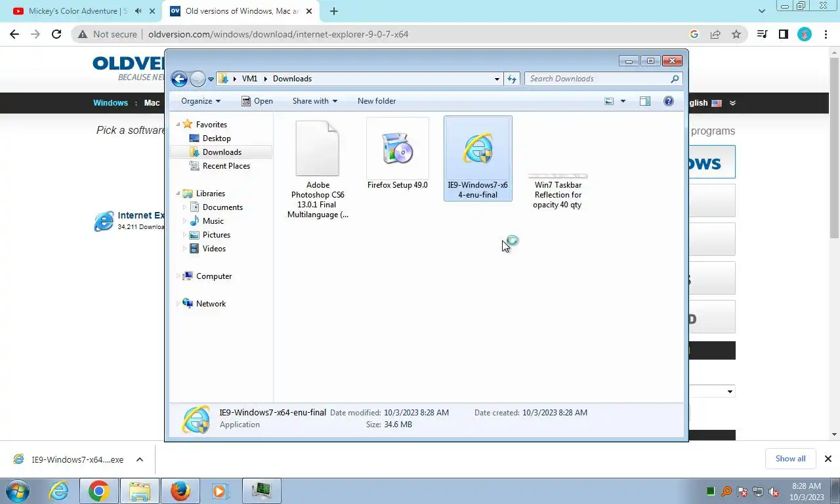This screenshot has width=840, height=504.
Task: Mute the Mickey's Color Adventure tab
Action: point(138,11)
